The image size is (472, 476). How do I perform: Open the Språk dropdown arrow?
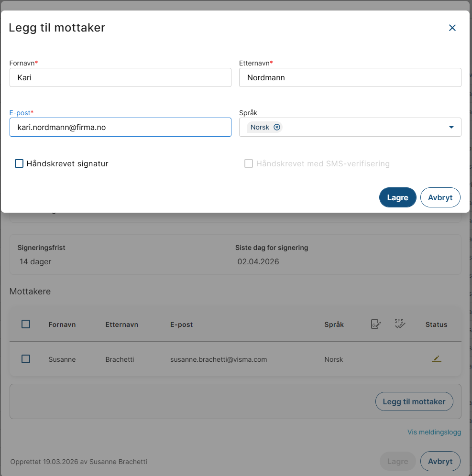click(451, 127)
